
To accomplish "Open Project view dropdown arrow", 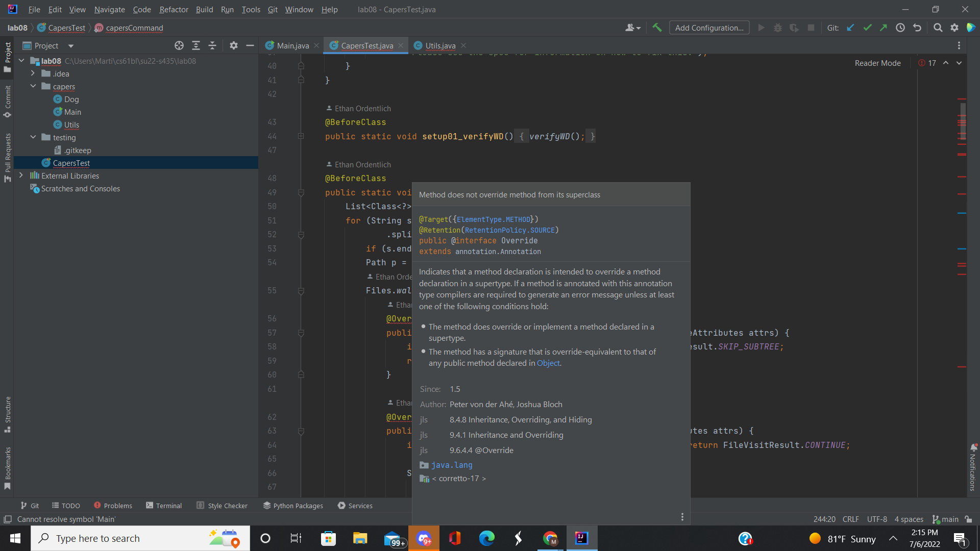I will point(71,46).
